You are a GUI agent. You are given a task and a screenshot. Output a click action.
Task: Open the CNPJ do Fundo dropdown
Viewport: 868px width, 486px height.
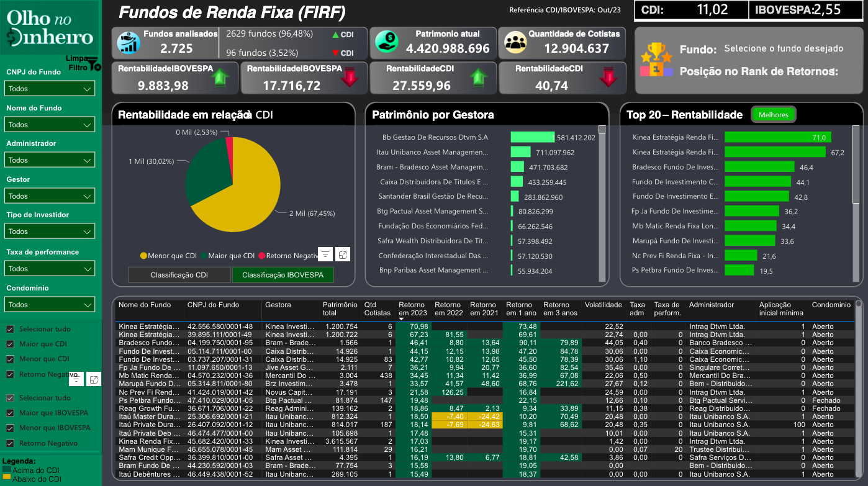[49, 88]
